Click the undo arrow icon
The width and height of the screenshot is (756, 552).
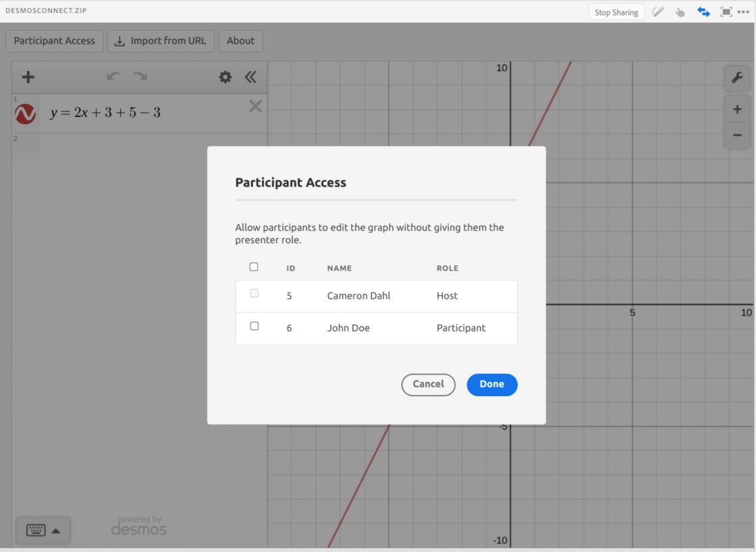pos(113,76)
